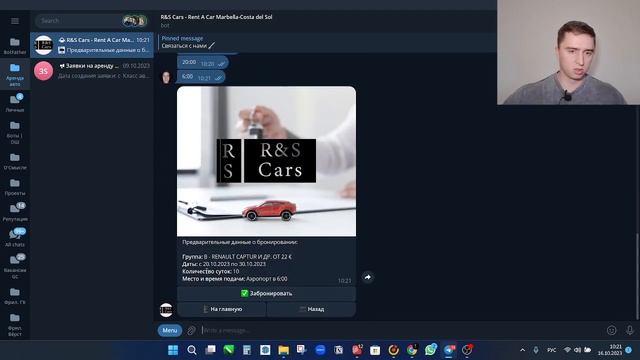Click the tray microphone icon
This screenshot has height=360, width=640.
(x=536, y=350)
